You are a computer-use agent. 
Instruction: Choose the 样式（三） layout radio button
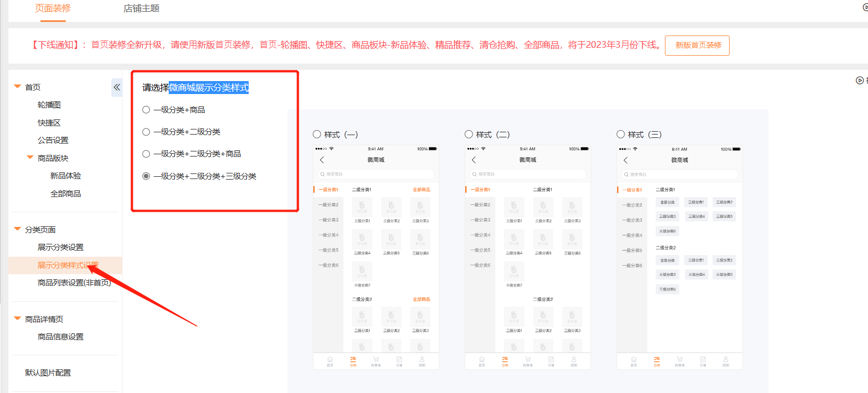click(620, 135)
